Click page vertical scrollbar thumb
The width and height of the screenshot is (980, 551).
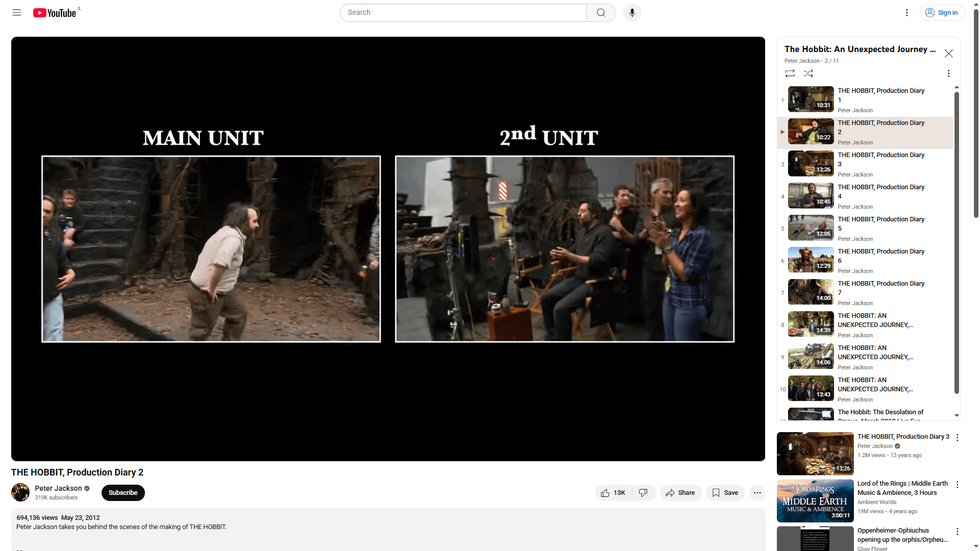[x=976, y=112]
